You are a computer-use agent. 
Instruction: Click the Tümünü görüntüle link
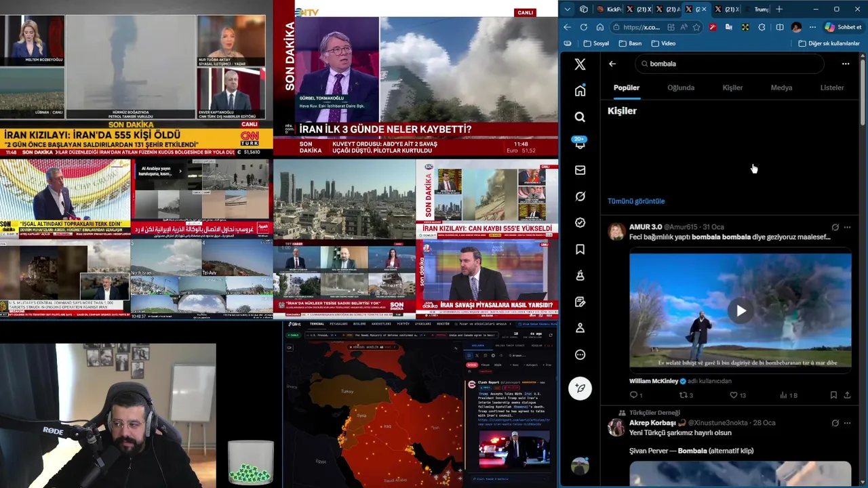tap(636, 201)
